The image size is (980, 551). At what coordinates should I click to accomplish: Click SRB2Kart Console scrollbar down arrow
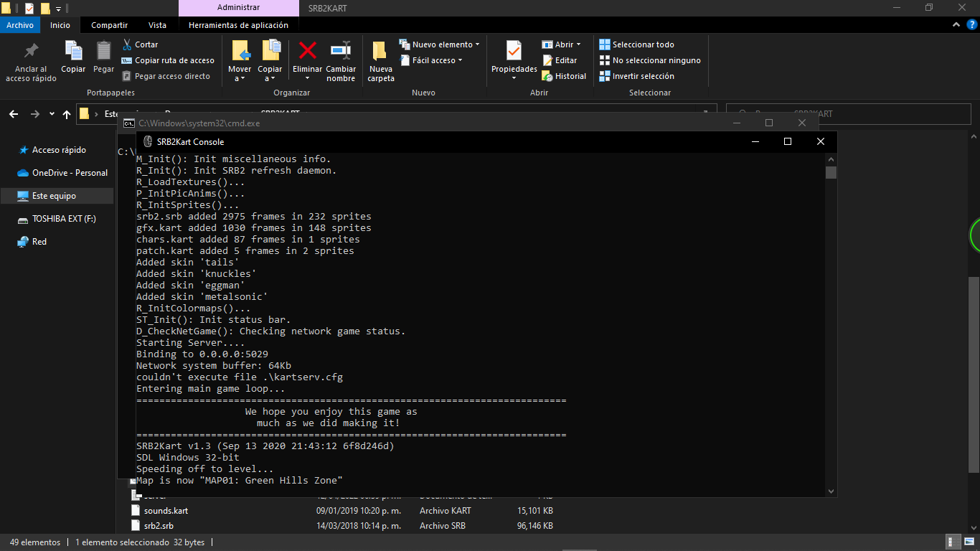click(831, 491)
